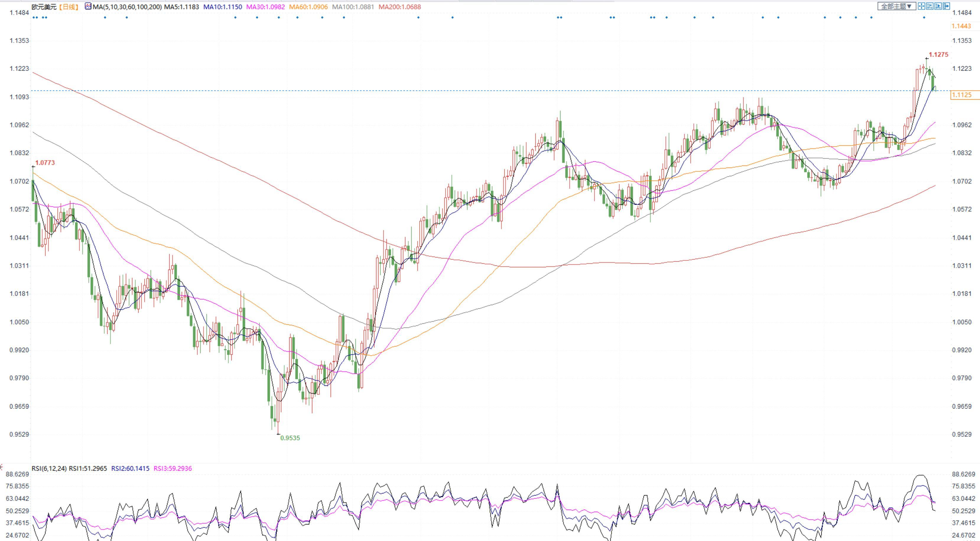980x541 pixels.
Task: Click the crosshair cursor icon
Action: tap(922, 6)
